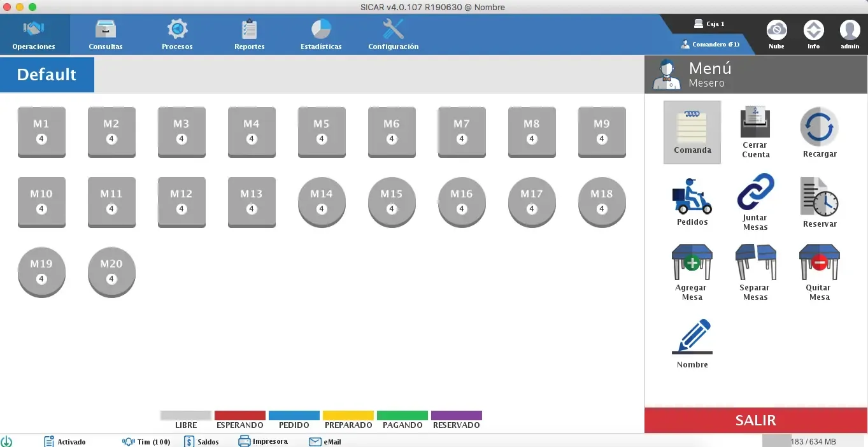Click the Quitar Mesa icon

coord(819,262)
